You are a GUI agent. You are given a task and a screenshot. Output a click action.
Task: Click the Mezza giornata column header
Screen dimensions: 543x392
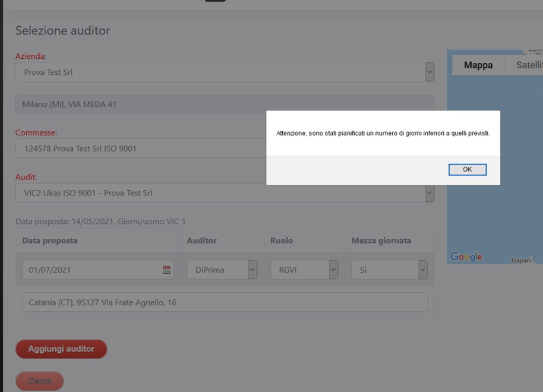click(x=381, y=241)
